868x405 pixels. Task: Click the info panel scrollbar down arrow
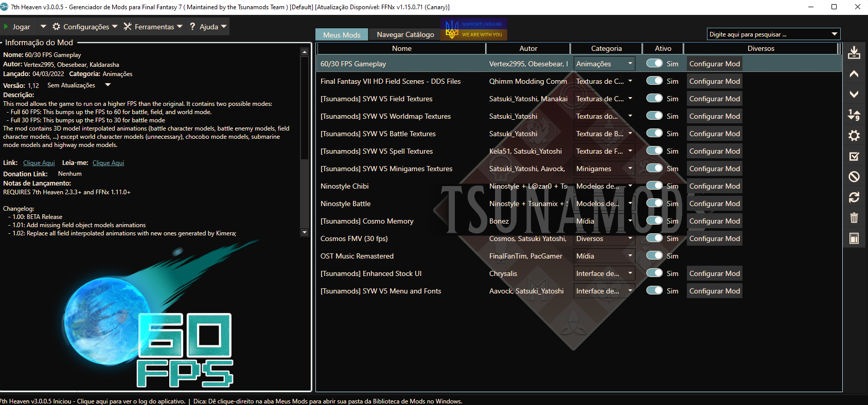305,232
